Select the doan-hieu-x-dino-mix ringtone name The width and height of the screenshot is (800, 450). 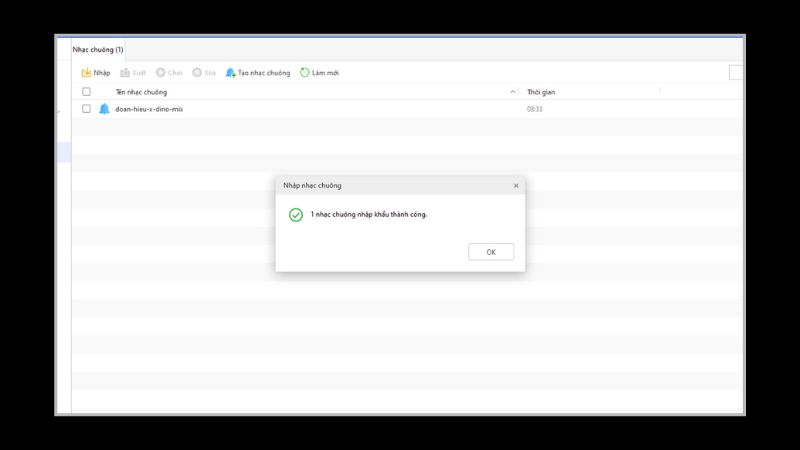149,109
